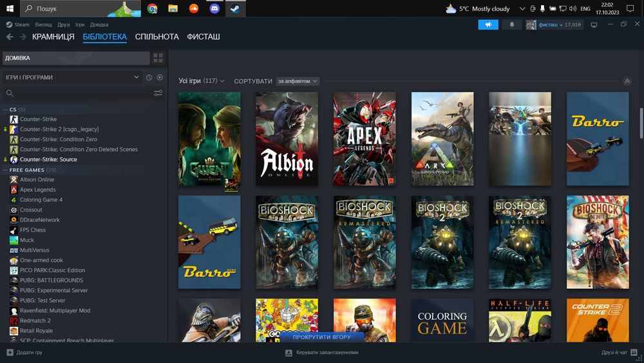Open the ФИСТАШ profile tab
644x363 pixels.
click(x=204, y=37)
